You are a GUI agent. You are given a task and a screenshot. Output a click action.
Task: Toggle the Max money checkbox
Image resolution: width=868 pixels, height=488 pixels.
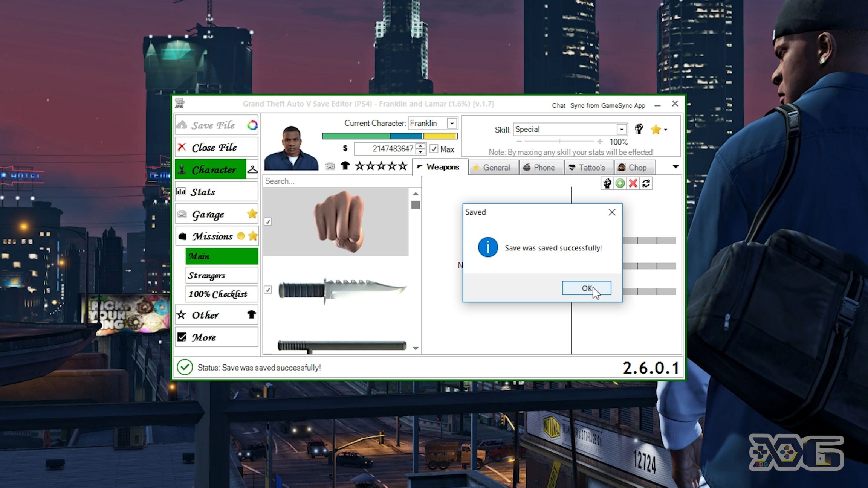(434, 149)
